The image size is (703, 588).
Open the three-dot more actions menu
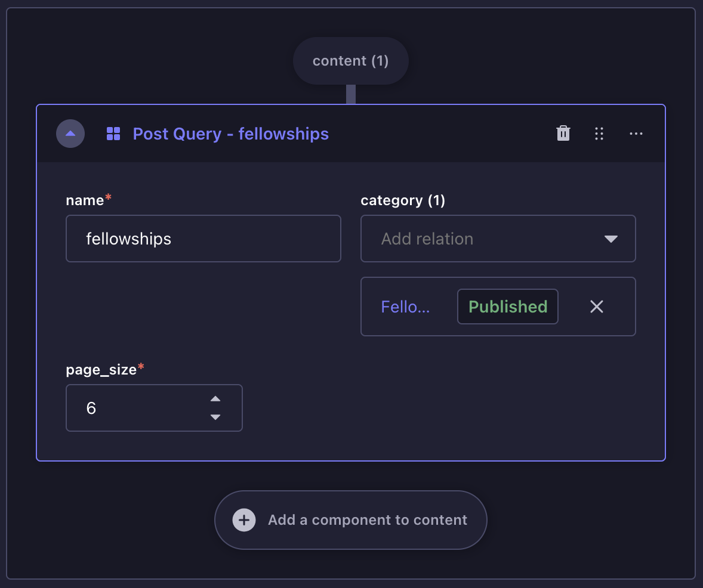(x=636, y=134)
